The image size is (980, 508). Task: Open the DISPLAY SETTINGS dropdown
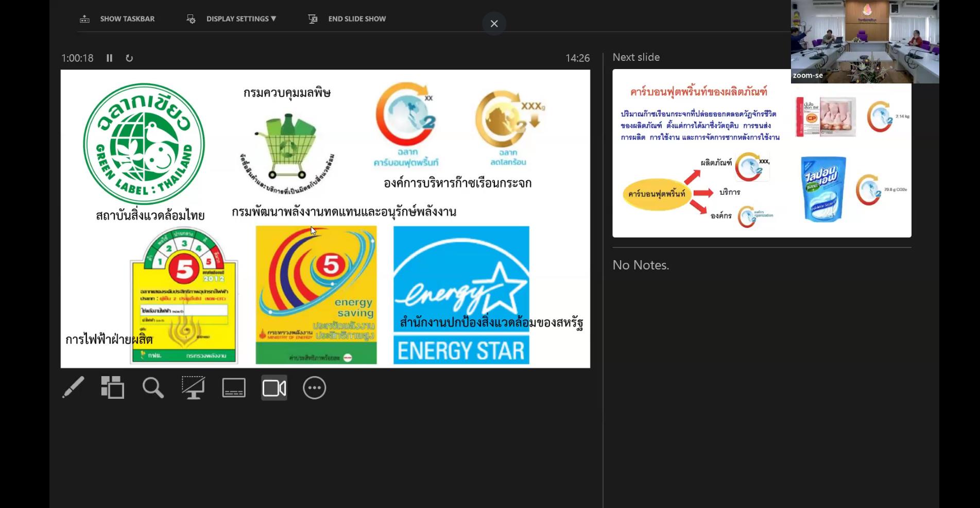[x=241, y=19]
